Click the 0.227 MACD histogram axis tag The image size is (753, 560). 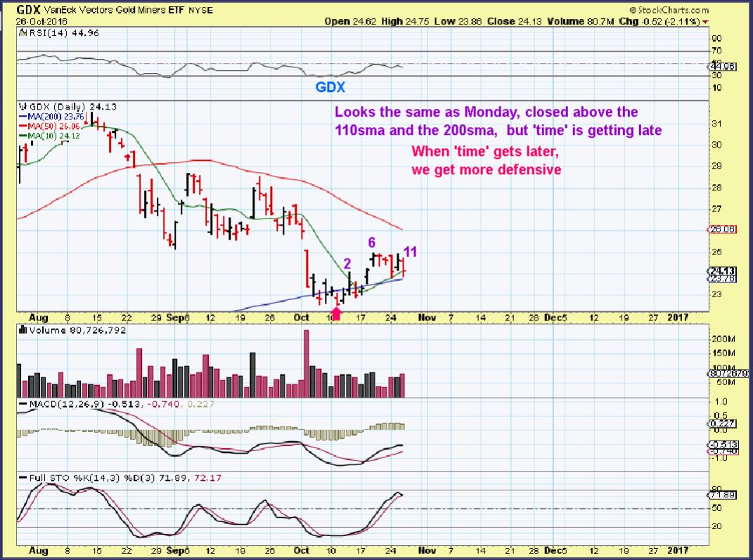[x=722, y=423]
